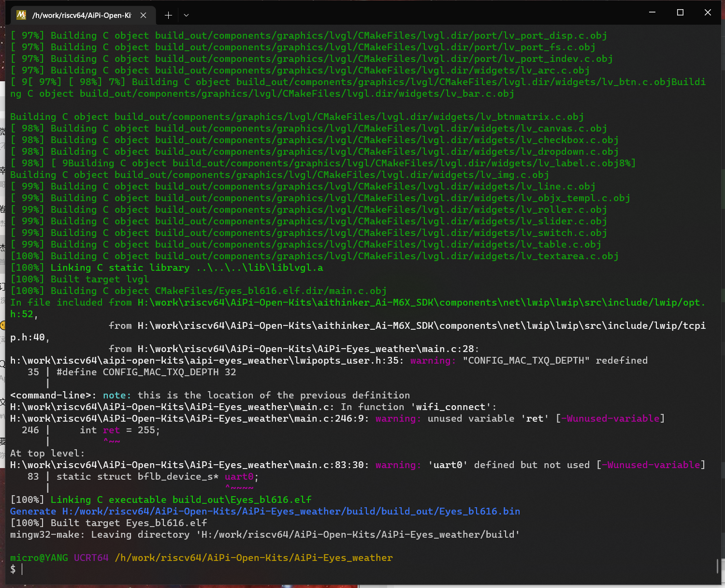
Task: Click 'int ret = 255;' source line
Action: (x=120, y=430)
